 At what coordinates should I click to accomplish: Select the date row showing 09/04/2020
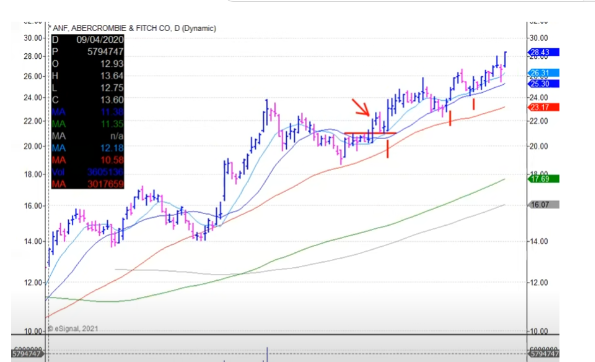[88, 40]
